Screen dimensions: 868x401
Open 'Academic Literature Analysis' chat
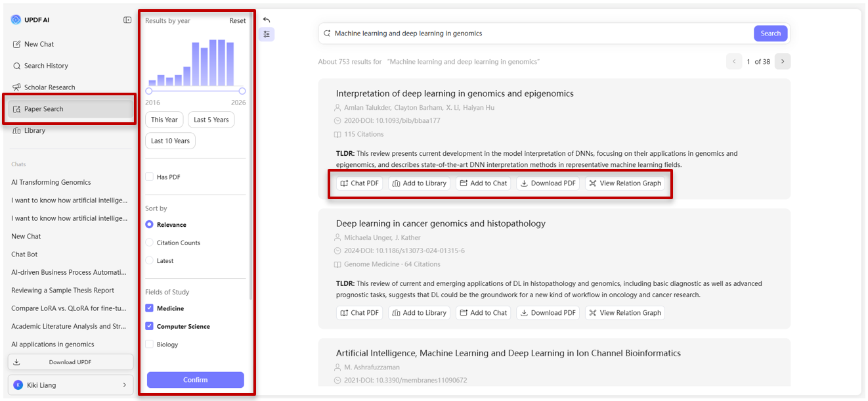click(69, 326)
